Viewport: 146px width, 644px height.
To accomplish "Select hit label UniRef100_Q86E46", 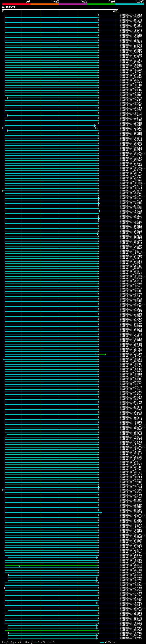I will point(131,198).
